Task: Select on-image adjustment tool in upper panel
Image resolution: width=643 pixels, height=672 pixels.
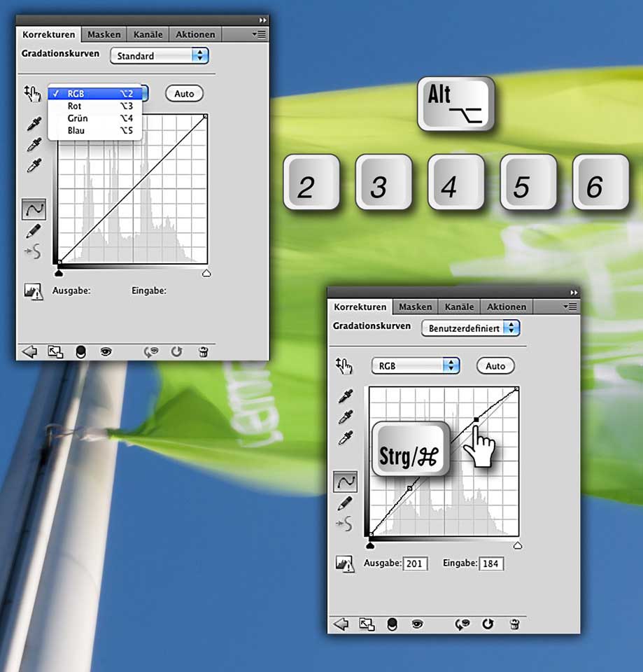Action: tap(32, 93)
